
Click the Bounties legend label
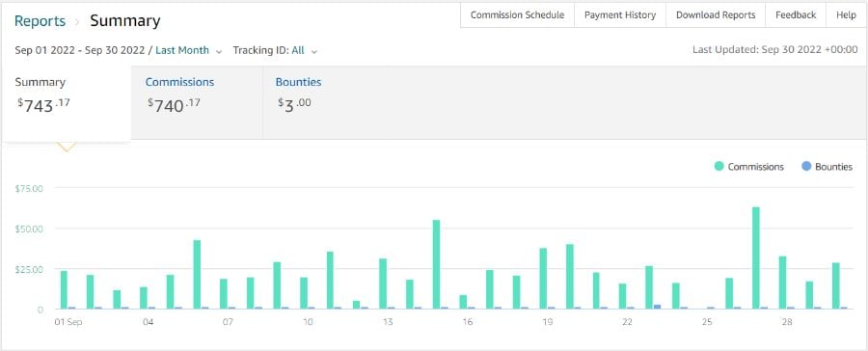[833, 167]
